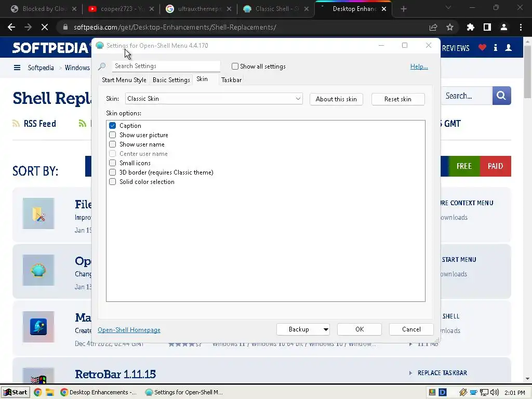
Task: Open the Chrome tab search chevron
Action: coord(448,7)
